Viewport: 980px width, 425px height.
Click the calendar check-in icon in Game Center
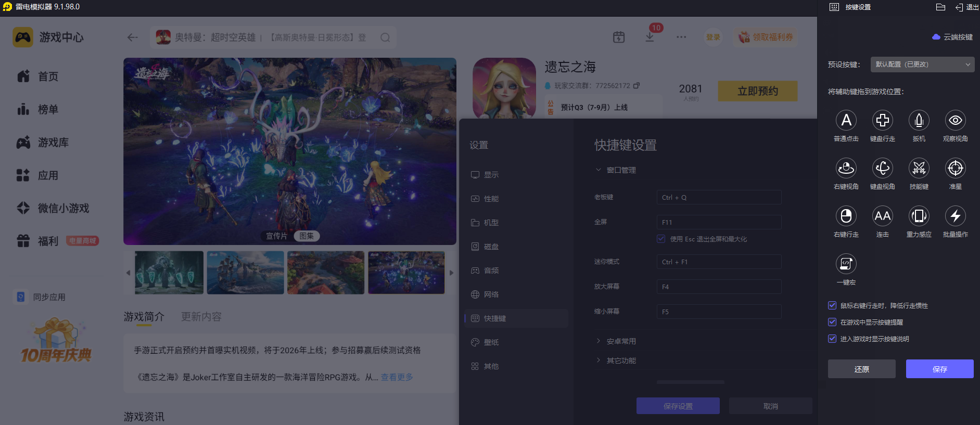(619, 37)
